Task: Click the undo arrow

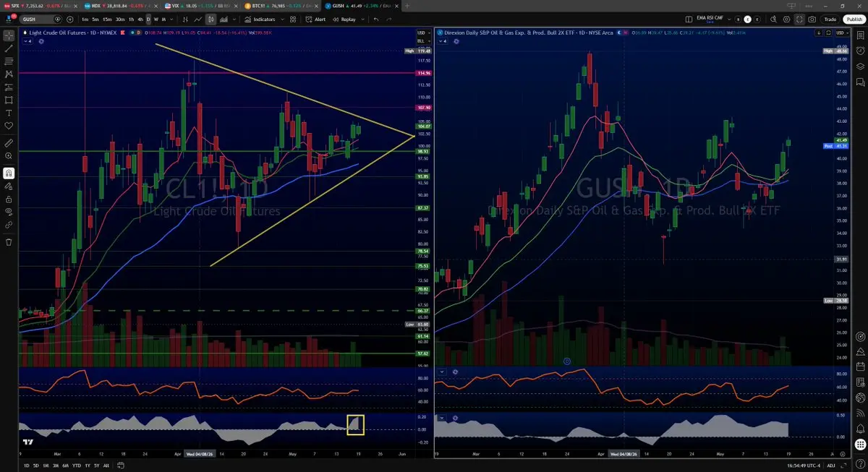Action: 376,20
